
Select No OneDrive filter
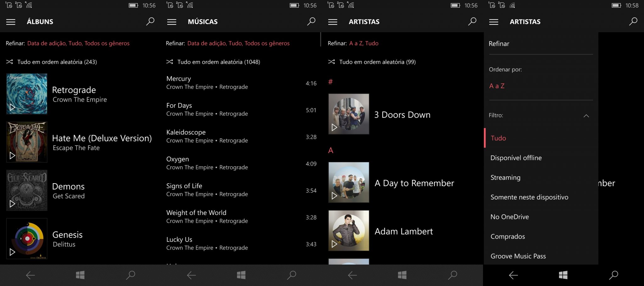click(x=509, y=217)
